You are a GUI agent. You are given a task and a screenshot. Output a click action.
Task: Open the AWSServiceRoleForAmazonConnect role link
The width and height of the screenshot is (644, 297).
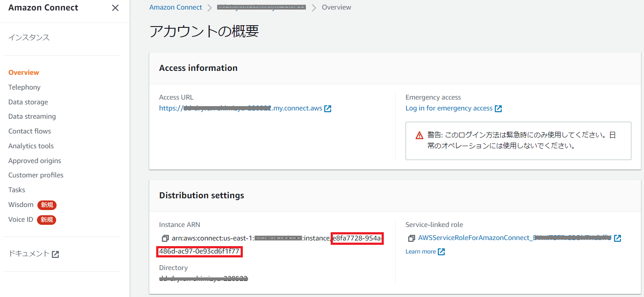tap(515, 238)
